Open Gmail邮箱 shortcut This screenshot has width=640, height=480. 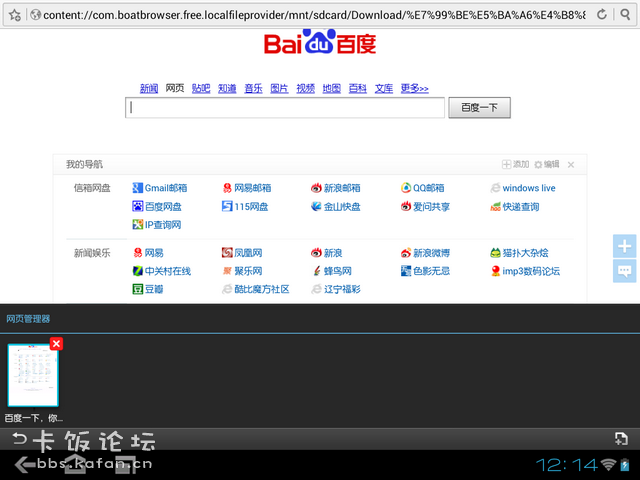(160, 188)
